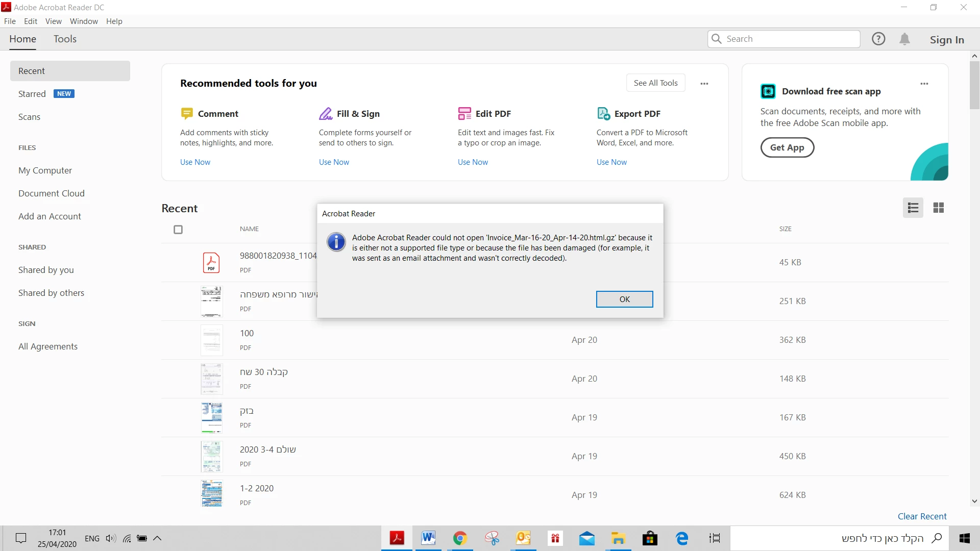
Task: Click the notifications bell icon
Action: (x=904, y=39)
